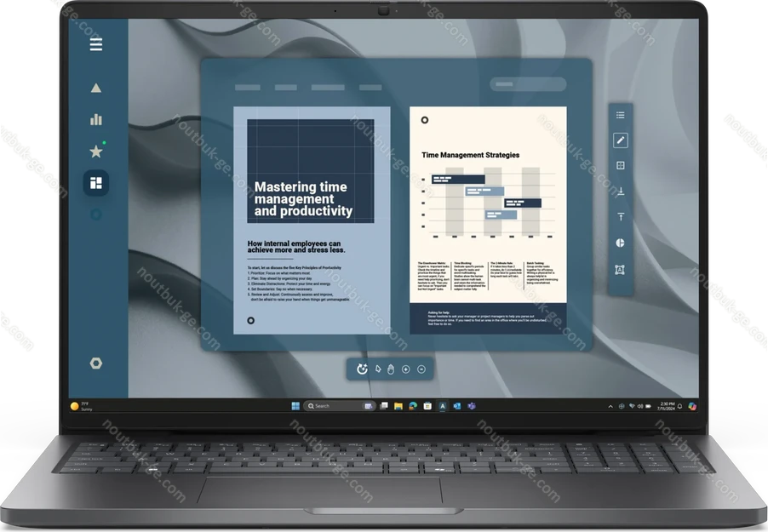
Task: Click the search field inside the document window
Action: [528, 84]
